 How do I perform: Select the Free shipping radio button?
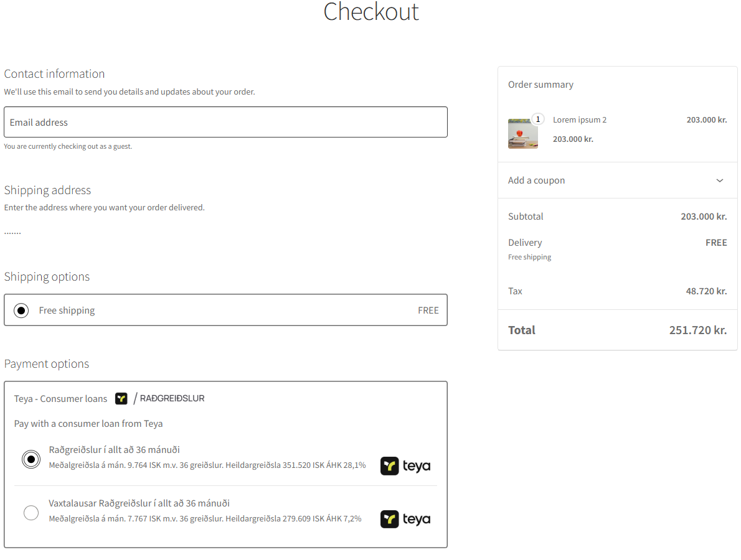(x=21, y=310)
